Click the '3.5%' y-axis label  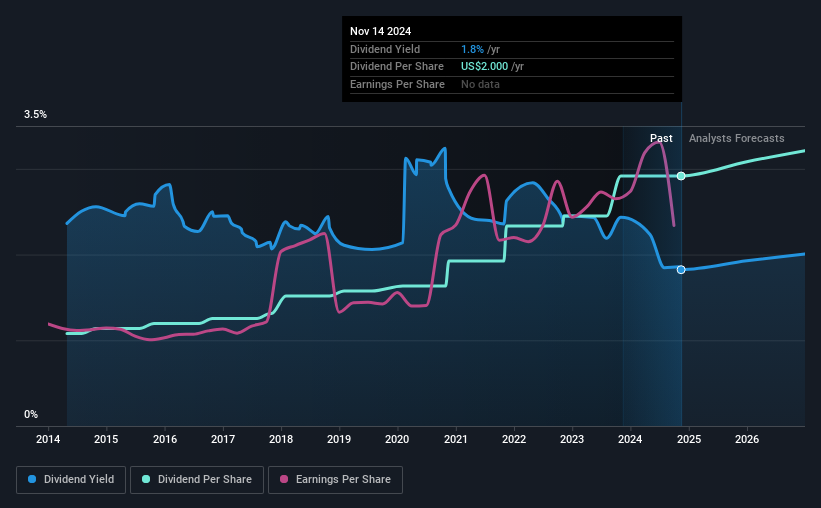point(35,114)
